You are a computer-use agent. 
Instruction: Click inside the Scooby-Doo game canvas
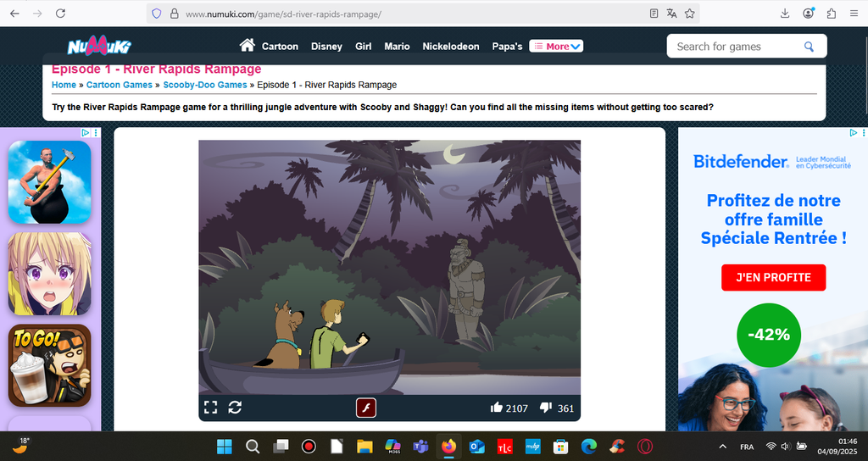click(390, 267)
